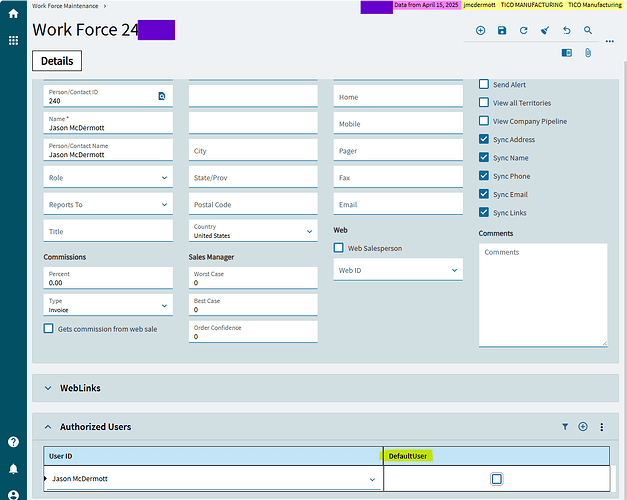Uncheck Sync Address checkbox

click(x=484, y=139)
